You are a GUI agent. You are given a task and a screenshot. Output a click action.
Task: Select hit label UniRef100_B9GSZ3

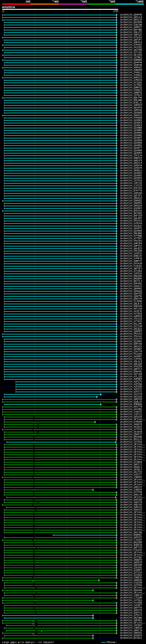(131, 77)
